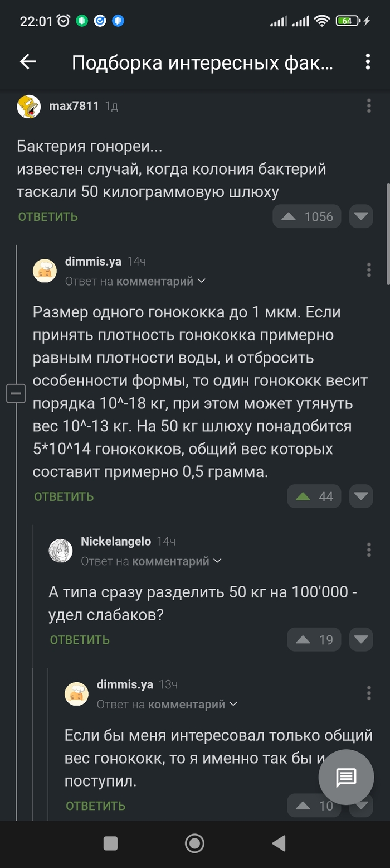The width and height of the screenshot is (390, 868).
Task: Expand "Ответ на комментарий" under Nickelangelo
Action: coord(151,561)
